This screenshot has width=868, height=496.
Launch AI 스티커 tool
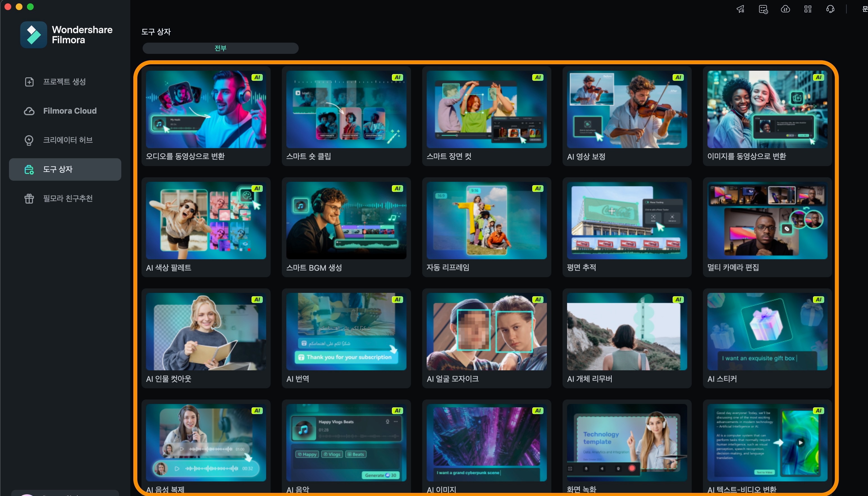[768, 338]
